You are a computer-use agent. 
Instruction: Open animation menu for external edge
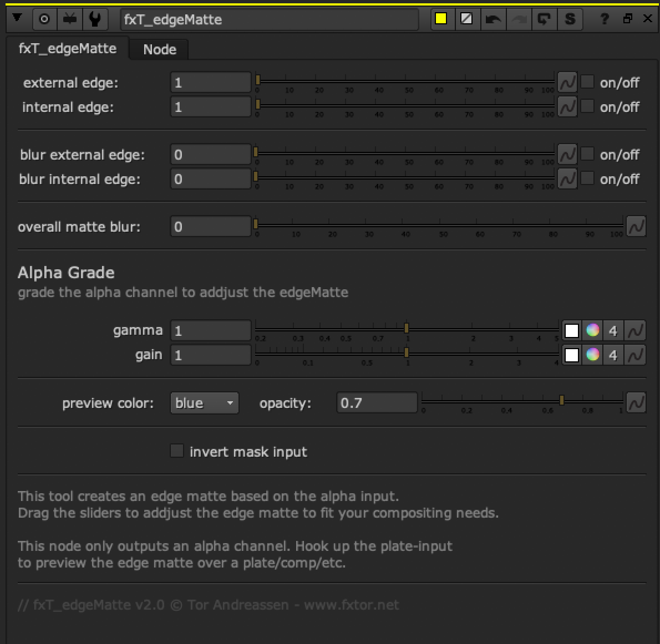point(567,83)
